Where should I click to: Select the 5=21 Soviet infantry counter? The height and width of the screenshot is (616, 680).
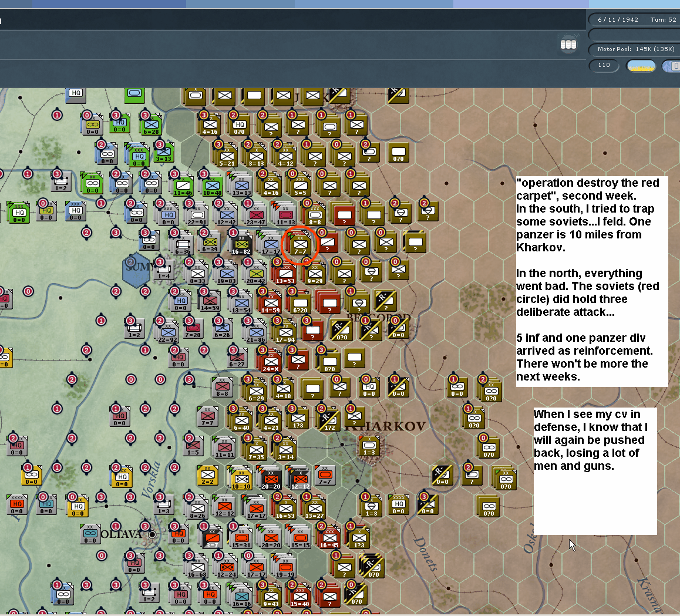tap(227, 157)
